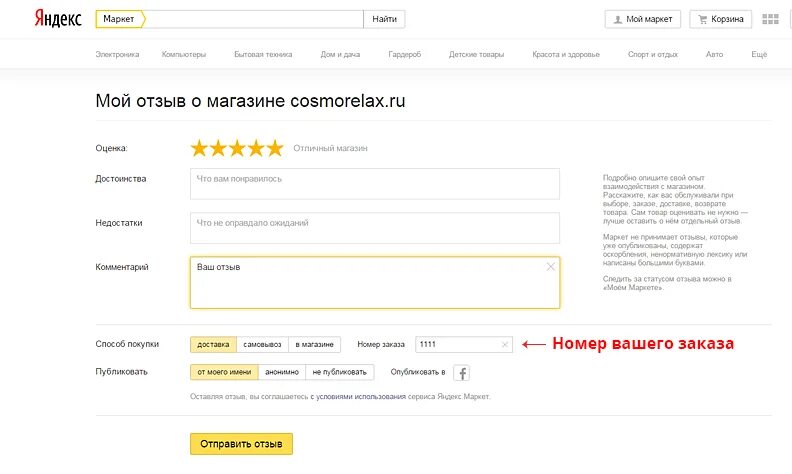
Task: Select the доставка purchase method
Action: tap(213, 344)
